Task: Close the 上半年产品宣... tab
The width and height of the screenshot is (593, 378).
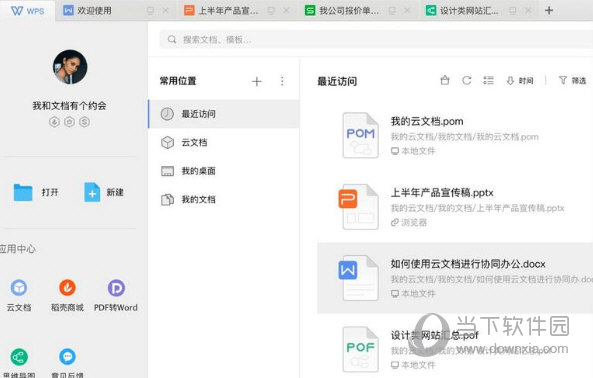Action: click(x=286, y=11)
